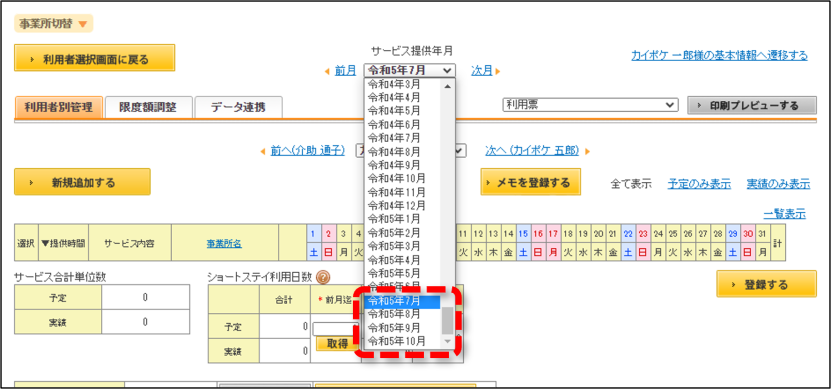Click the 登録する button

[766, 284]
